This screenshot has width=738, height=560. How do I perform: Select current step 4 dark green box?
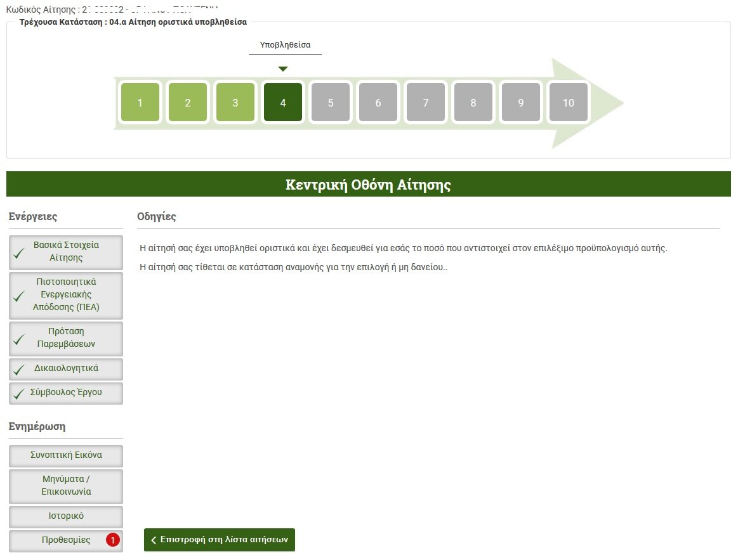[283, 103]
